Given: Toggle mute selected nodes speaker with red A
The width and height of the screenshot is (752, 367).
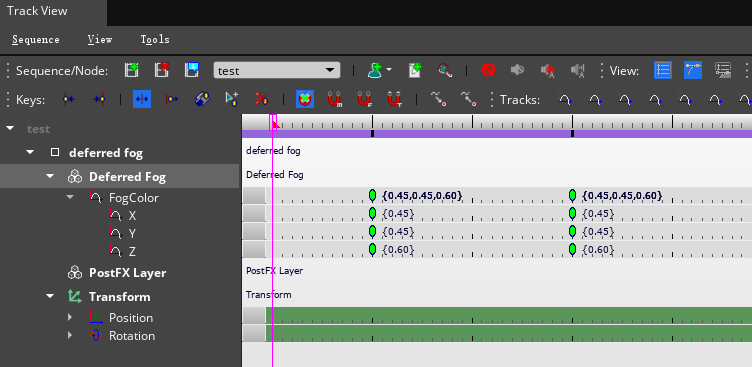Looking at the screenshot, I should pyautogui.click(x=548, y=71).
